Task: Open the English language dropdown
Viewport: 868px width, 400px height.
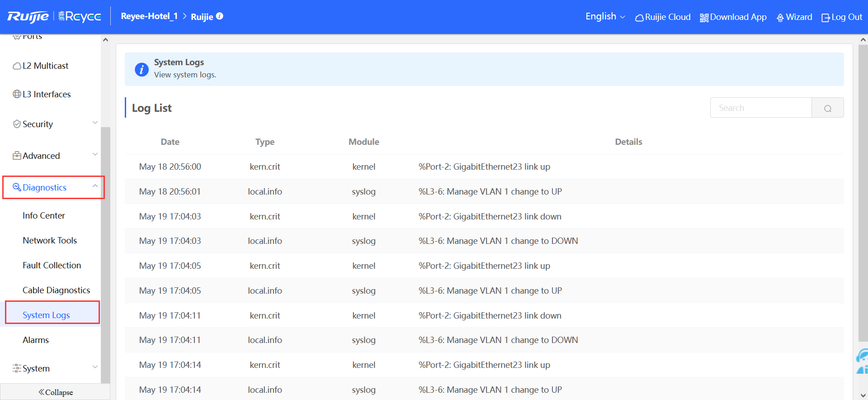Action: coord(605,17)
